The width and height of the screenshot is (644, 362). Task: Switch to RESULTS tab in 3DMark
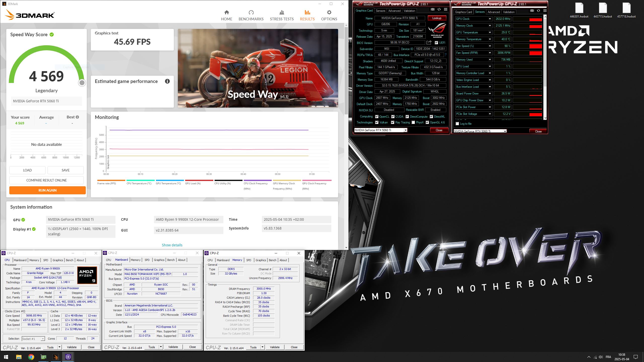pos(307,15)
